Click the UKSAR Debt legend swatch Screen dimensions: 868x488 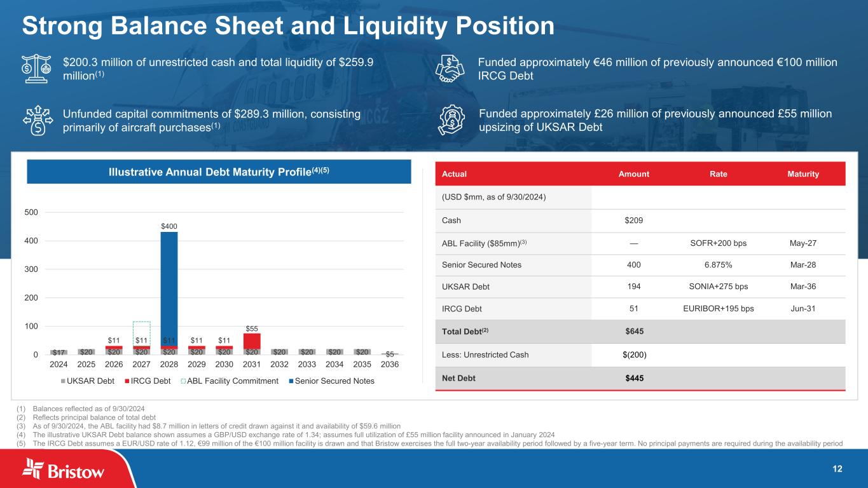pyautogui.click(x=63, y=381)
